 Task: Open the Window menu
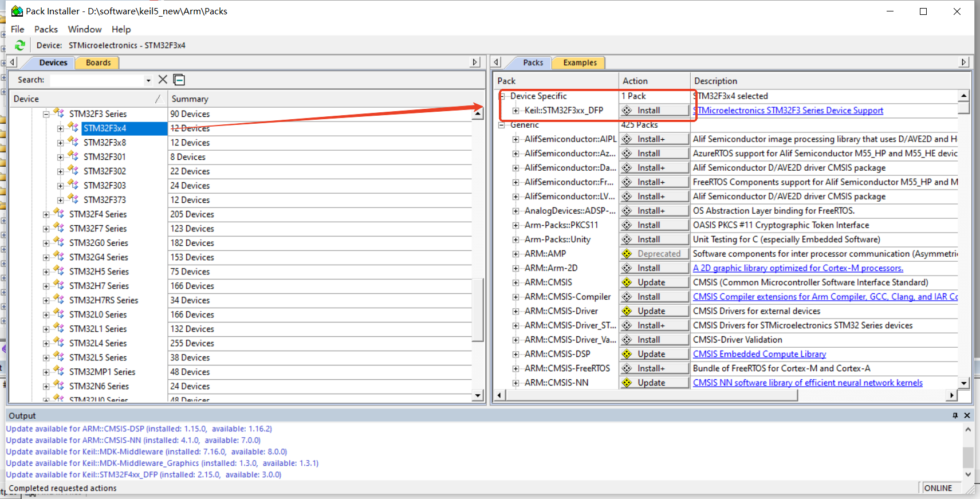(x=85, y=29)
